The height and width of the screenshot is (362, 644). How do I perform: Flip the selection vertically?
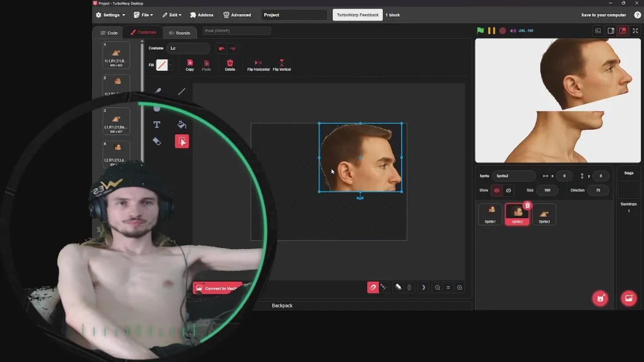click(282, 65)
